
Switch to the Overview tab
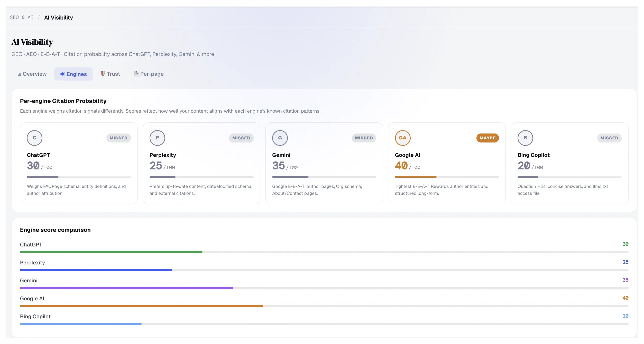point(32,74)
